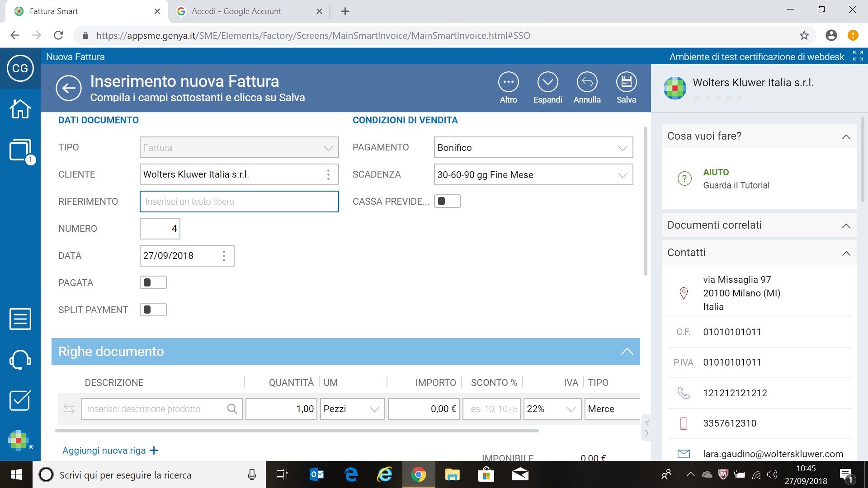Image resolution: width=868 pixels, height=488 pixels.
Task: Toggle the PAGATA switch
Action: click(153, 283)
